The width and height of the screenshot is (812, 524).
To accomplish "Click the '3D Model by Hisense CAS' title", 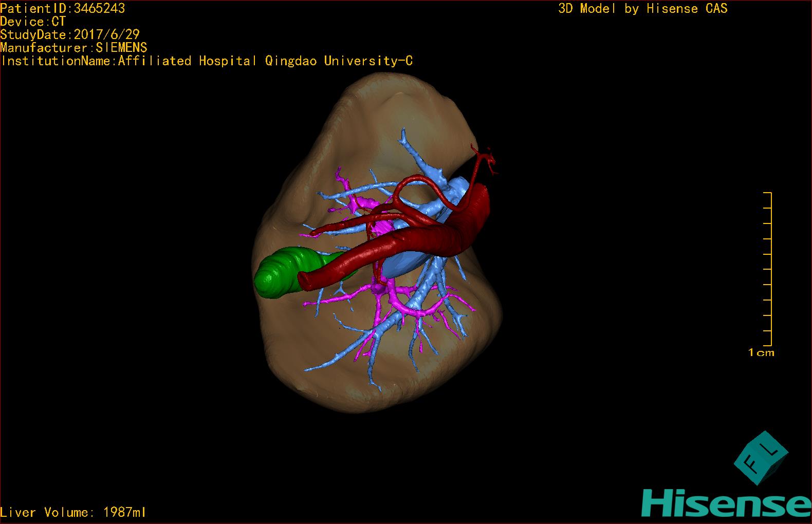I will pyautogui.click(x=642, y=9).
